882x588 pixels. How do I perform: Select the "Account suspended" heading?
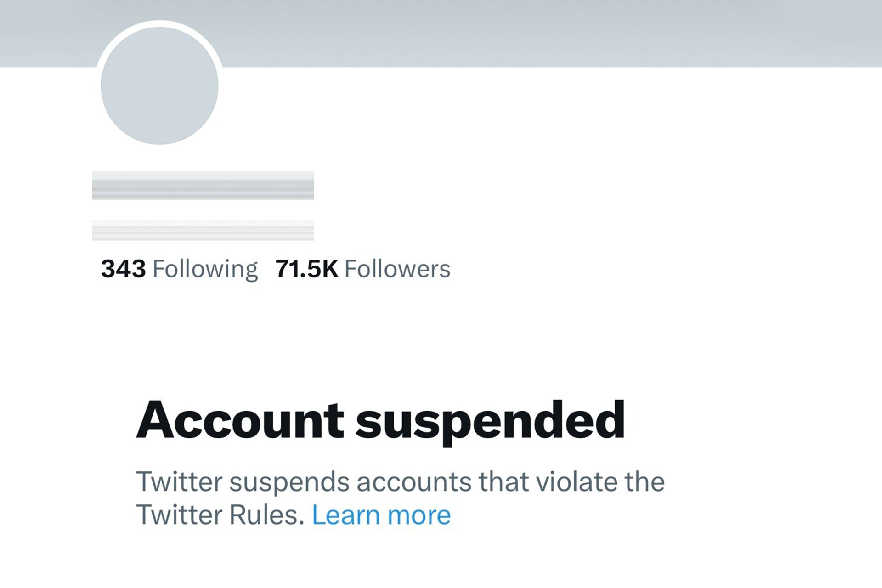[380, 420]
